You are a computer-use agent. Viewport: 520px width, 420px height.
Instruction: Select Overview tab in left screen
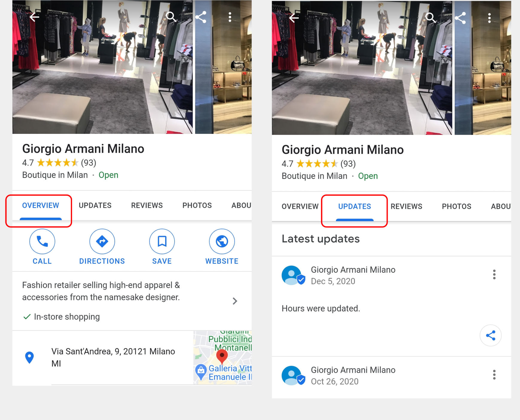(41, 206)
